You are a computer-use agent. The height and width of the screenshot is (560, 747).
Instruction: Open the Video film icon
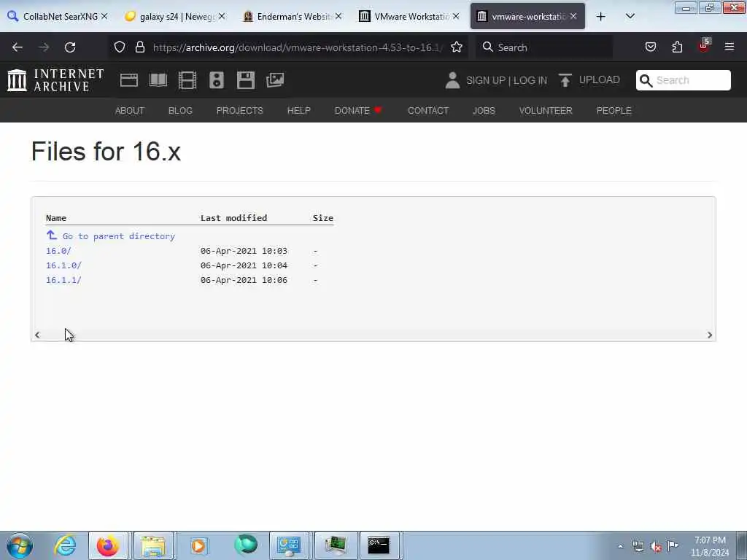[187, 80]
